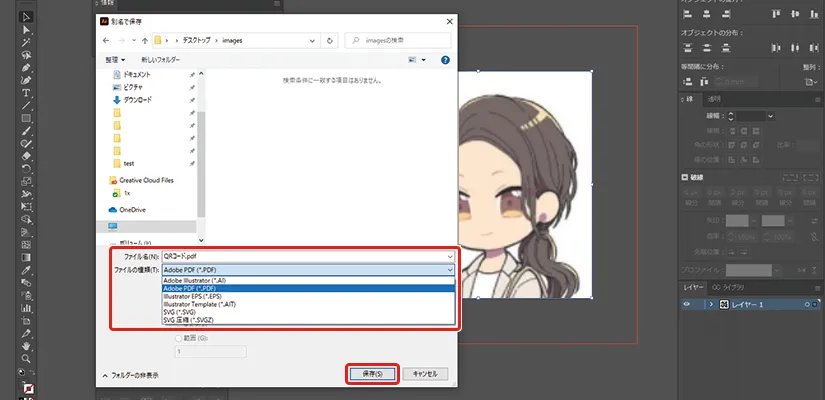The height and width of the screenshot is (400, 825).
Task: Open the view options dropdown arrow
Action: point(424,60)
